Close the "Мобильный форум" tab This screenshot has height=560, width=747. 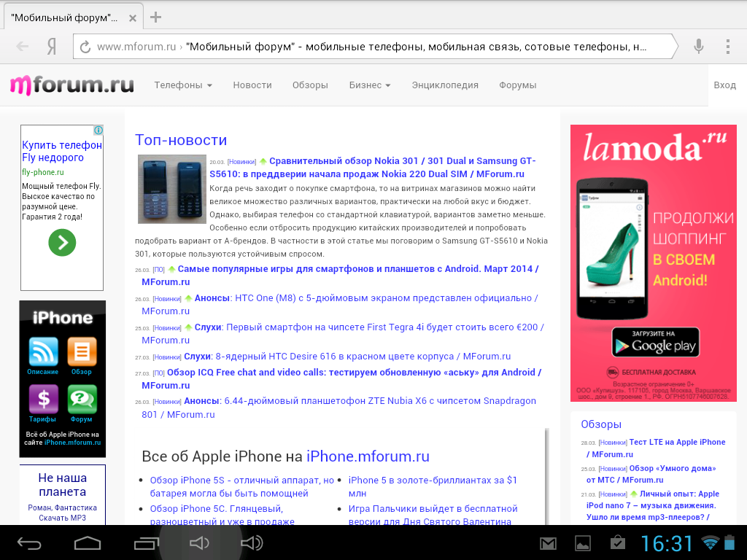[133, 18]
